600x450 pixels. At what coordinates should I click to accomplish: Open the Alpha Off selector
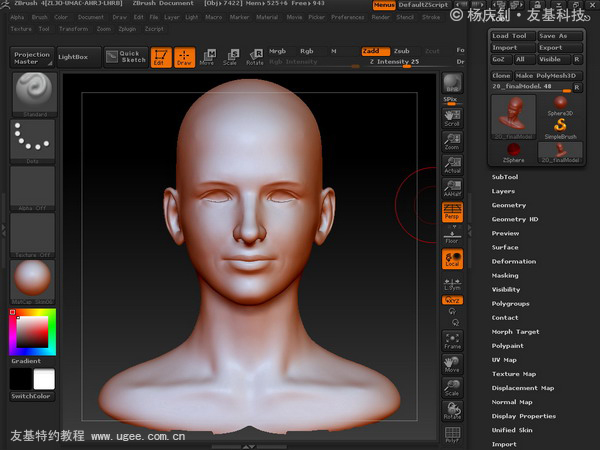[33, 189]
